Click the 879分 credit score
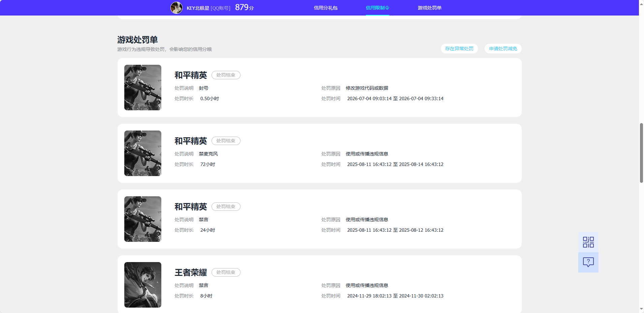 click(244, 7)
